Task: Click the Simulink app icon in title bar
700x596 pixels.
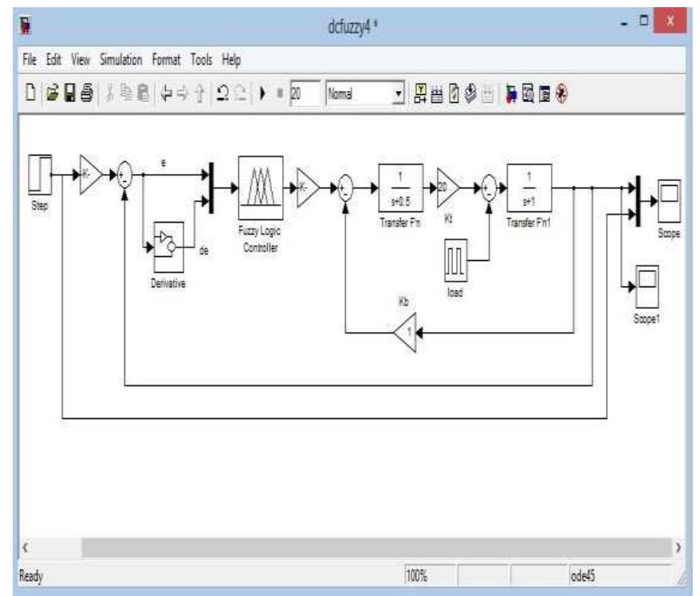Action: coord(26,26)
